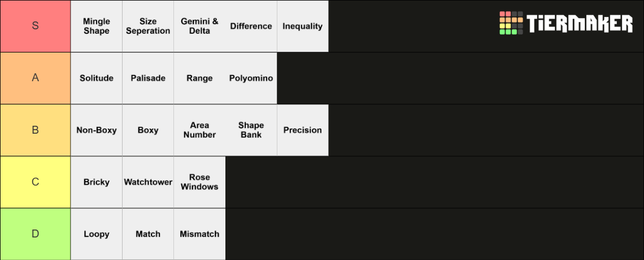644x260 pixels.
Task: Select the Solitude tile in A tier
Action: 97,78
